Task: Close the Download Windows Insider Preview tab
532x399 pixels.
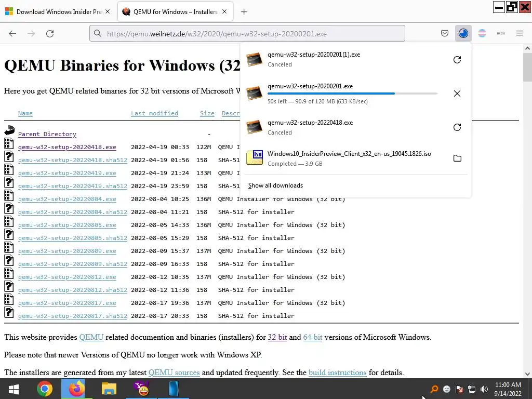Action: coord(108,11)
